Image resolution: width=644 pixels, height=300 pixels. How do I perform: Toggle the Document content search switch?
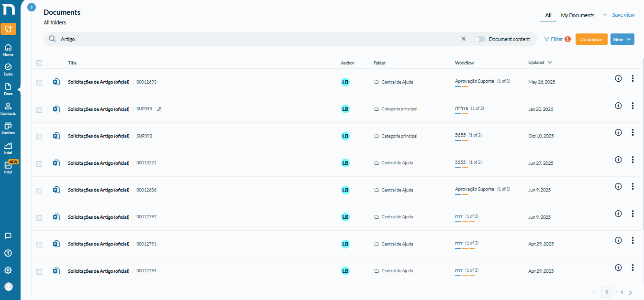[480, 39]
